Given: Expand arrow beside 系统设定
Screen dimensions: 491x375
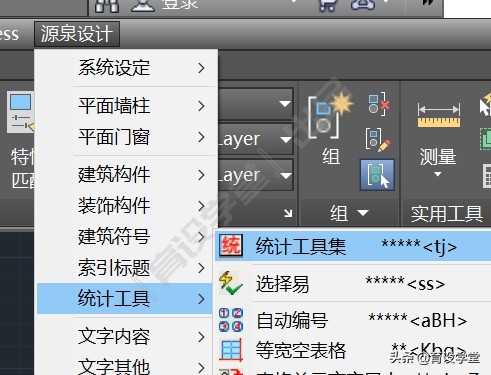Looking at the screenshot, I should [201, 68].
